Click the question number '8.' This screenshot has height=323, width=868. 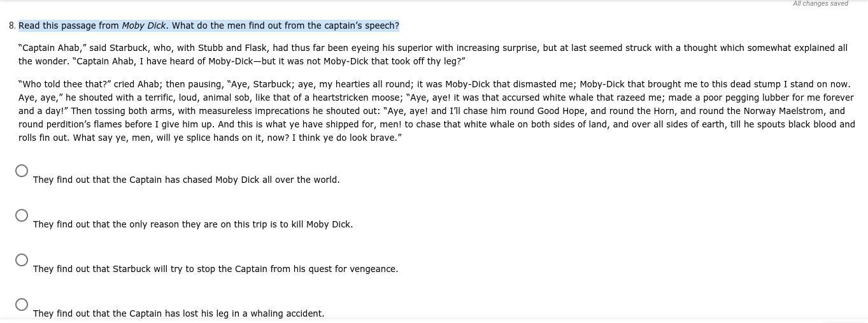coord(12,25)
